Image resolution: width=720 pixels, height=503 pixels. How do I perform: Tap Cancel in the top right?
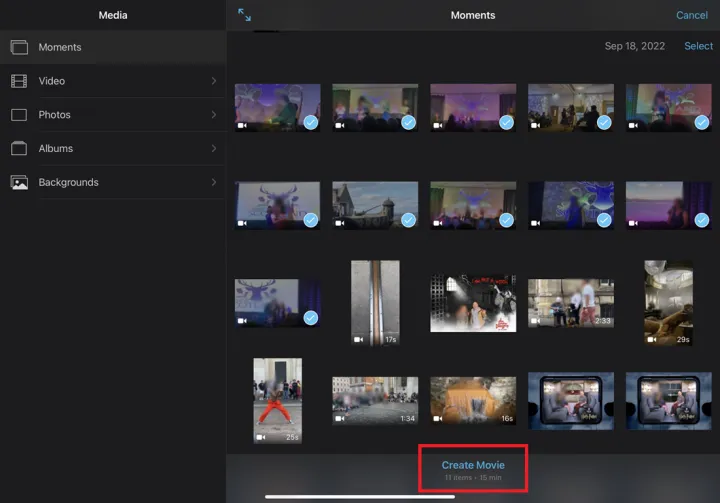691,15
